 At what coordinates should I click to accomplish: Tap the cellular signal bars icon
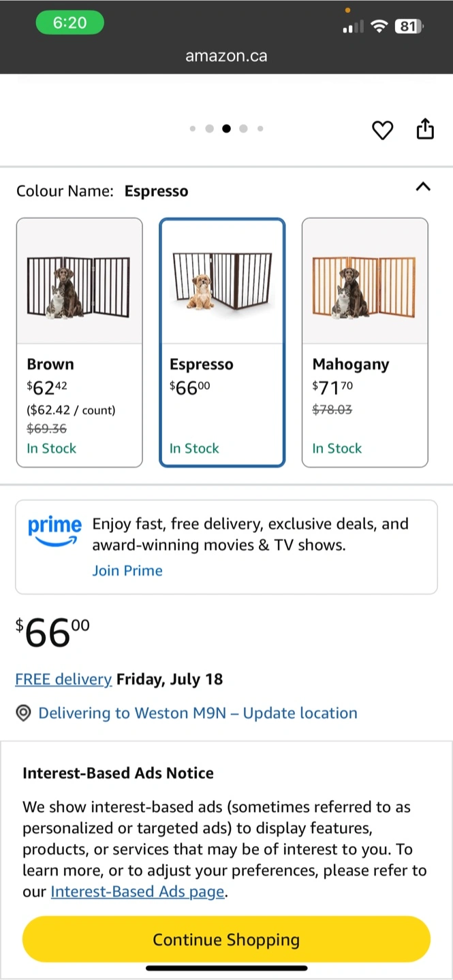pos(352,27)
